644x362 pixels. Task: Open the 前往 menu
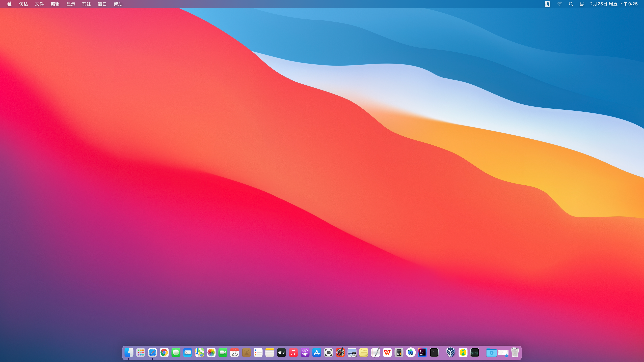pos(87,4)
